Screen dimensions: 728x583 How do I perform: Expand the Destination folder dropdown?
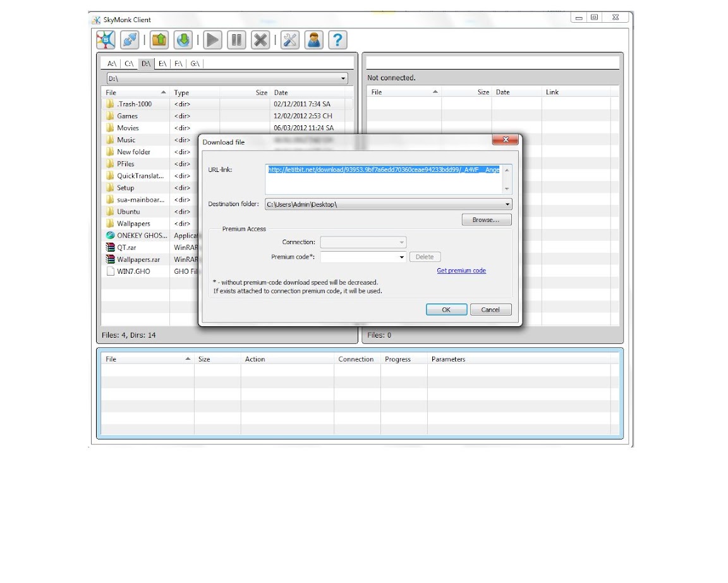pos(507,205)
